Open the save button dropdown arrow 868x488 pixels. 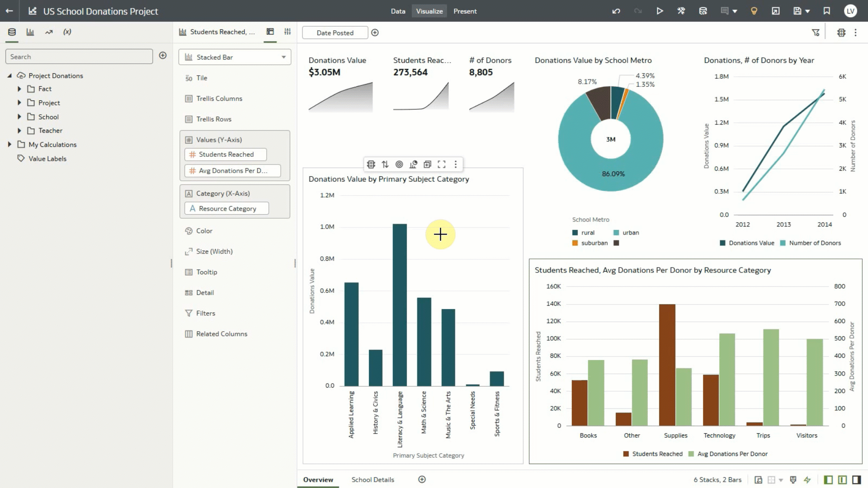807,11
